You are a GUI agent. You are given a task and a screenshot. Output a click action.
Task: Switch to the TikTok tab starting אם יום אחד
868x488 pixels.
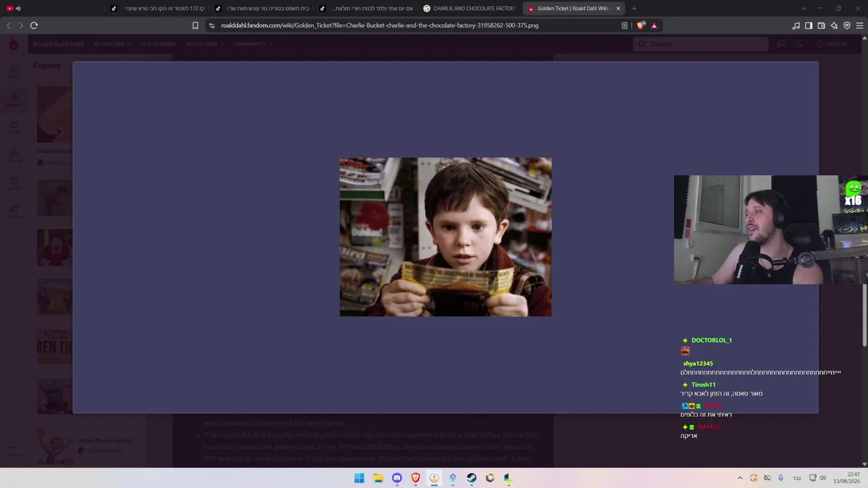click(x=367, y=9)
